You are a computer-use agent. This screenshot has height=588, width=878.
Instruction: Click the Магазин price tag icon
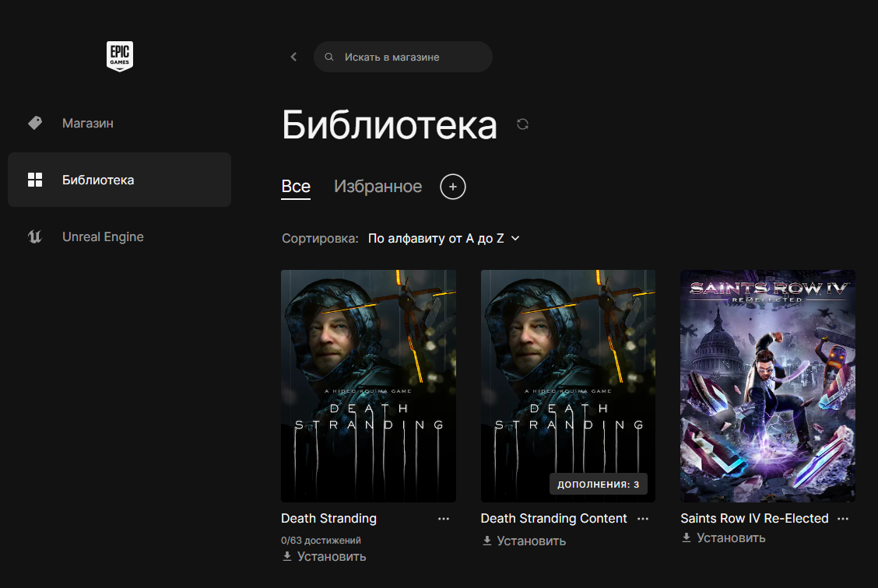click(35, 123)
